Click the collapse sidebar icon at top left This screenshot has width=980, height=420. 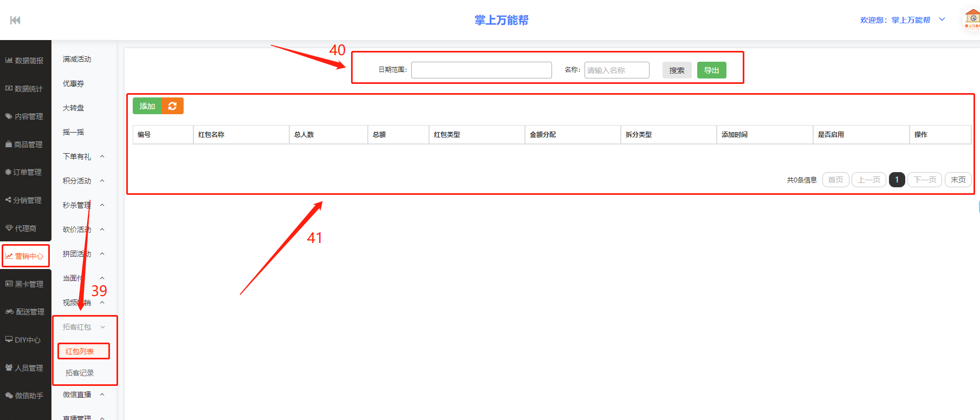pos(15,20)
